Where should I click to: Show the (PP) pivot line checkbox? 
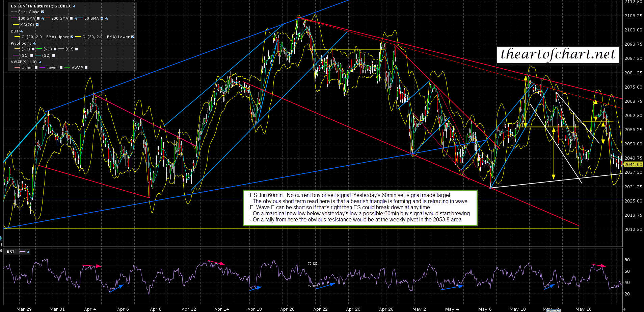77,49
